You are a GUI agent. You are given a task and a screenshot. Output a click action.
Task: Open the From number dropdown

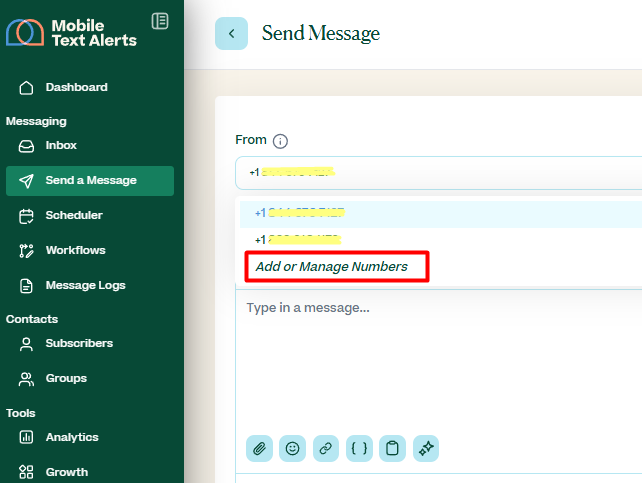tap(438, 173)
